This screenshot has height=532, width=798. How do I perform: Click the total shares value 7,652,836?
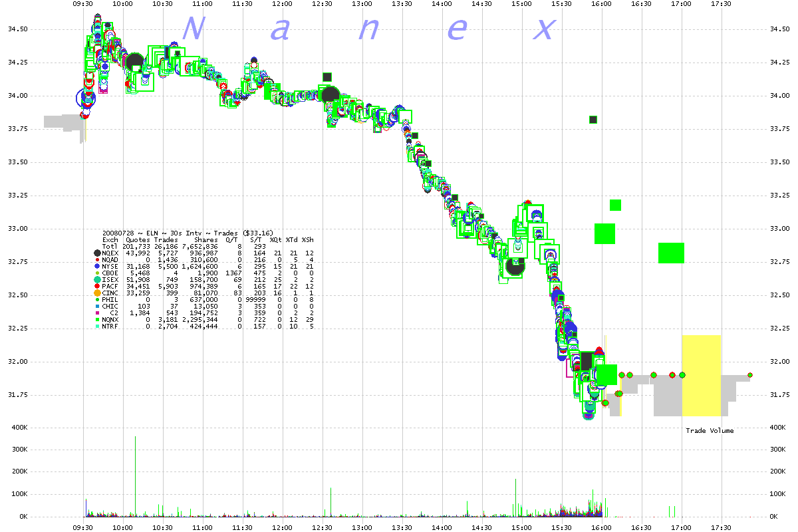(200, 247)
